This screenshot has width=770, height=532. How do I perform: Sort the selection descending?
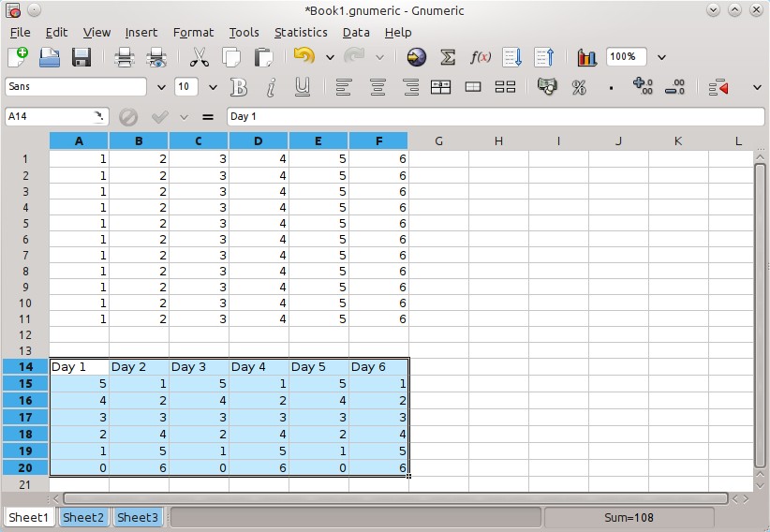tap(544, 57)
